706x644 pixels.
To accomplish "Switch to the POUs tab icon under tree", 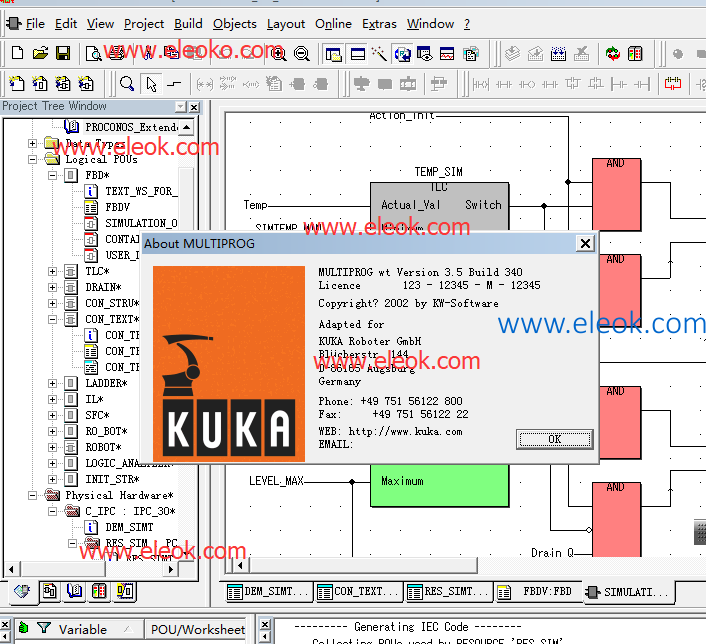I will pyautogui.click(x=50, y=591).
